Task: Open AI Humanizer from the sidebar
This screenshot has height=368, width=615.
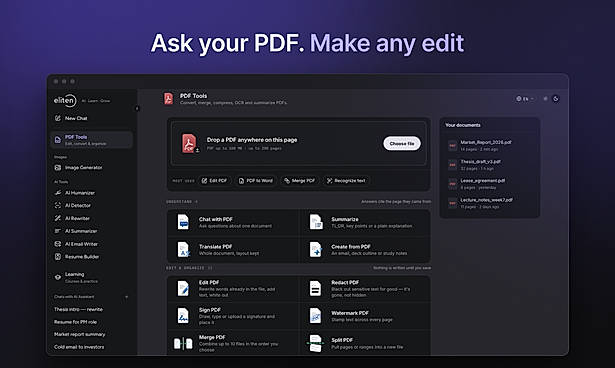Action: click(92, 193)
